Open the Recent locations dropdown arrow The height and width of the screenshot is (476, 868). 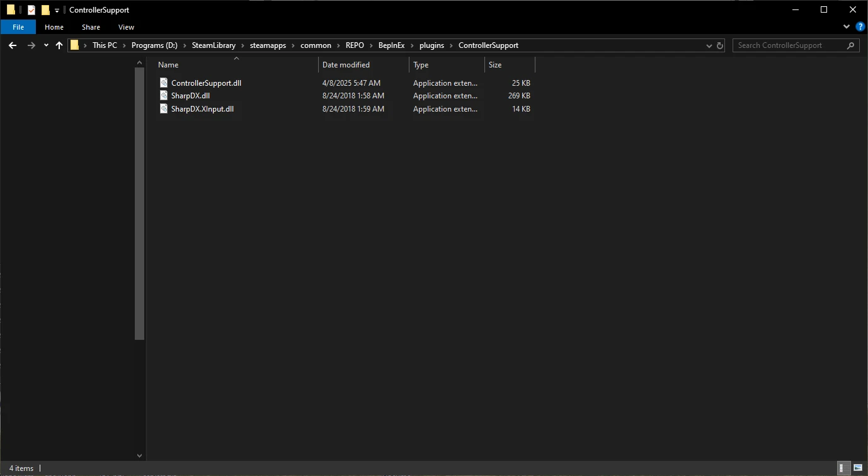tap(46, 45)
